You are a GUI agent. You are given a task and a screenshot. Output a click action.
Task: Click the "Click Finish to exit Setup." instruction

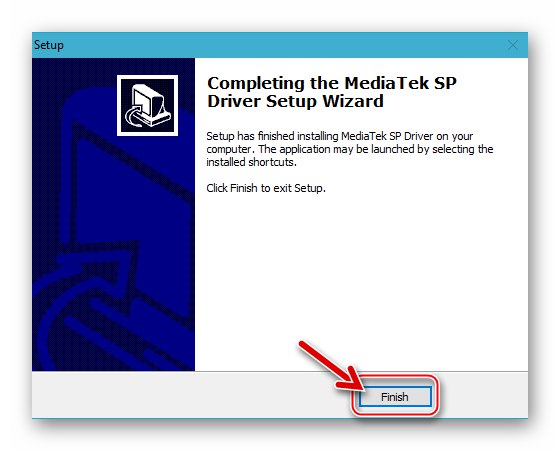click(266, 188)
